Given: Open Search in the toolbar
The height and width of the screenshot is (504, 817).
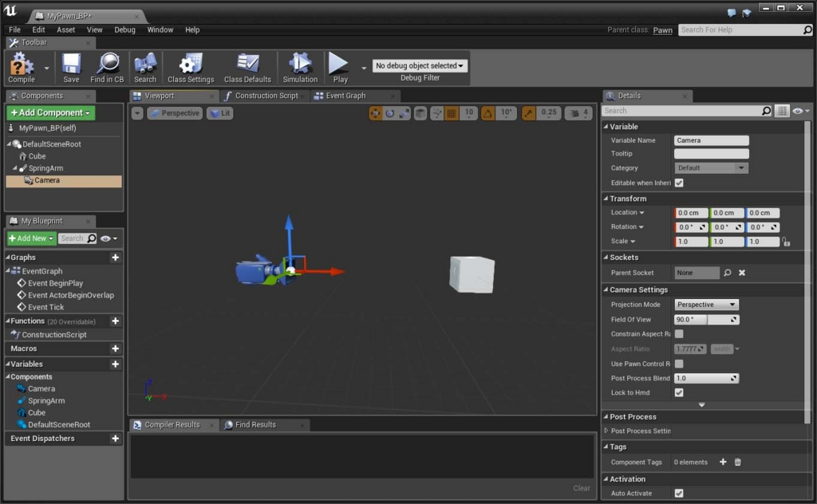Looking at the screenshot, I should click(x=145, y=68).
